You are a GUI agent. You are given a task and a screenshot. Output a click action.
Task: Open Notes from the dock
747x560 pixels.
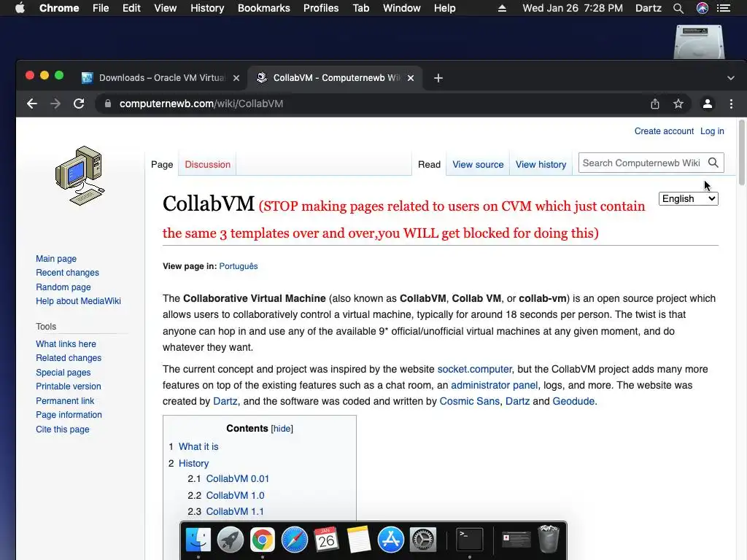(x=359, y=540)
